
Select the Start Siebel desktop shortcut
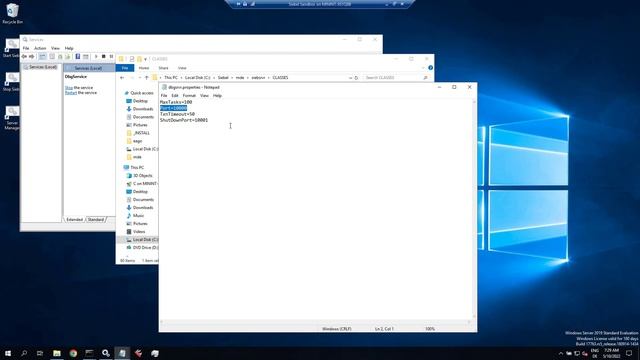click(x=11, y=48)
